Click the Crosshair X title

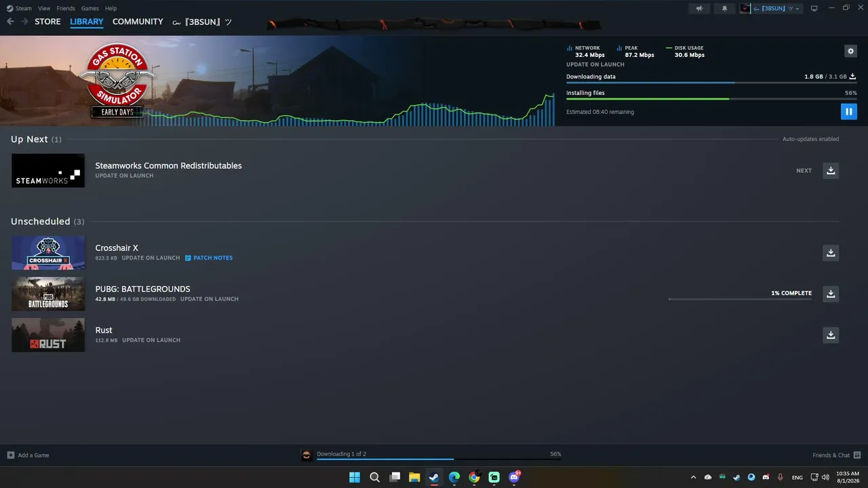coord(117,248)
